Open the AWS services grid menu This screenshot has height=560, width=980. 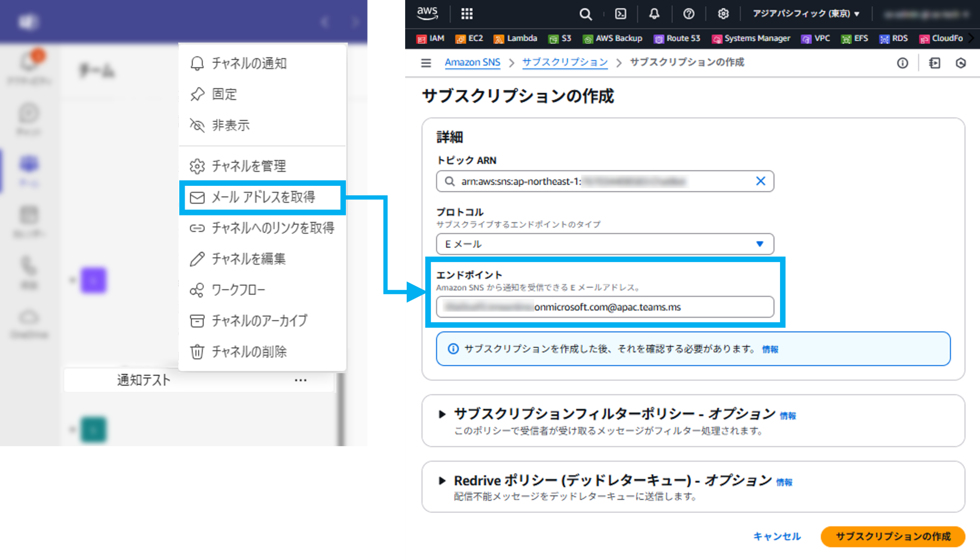click(466, 13)
